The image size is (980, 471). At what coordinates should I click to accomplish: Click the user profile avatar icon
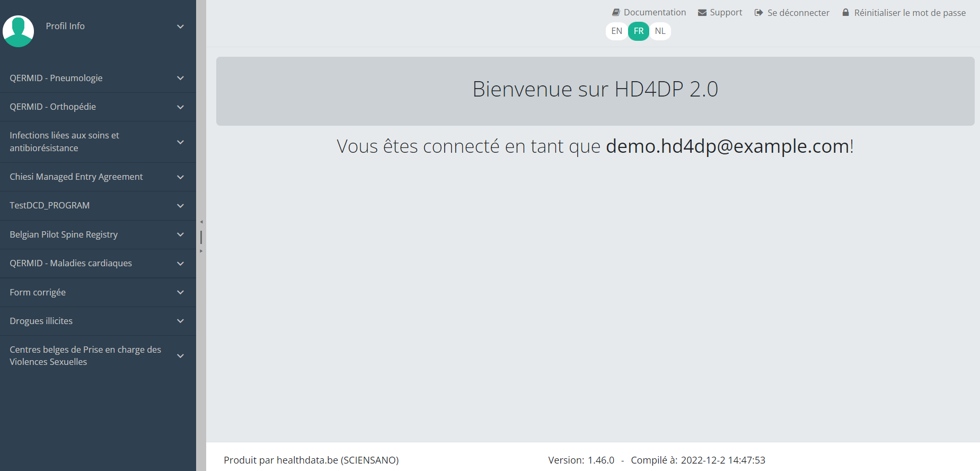[x=19, y=31]
